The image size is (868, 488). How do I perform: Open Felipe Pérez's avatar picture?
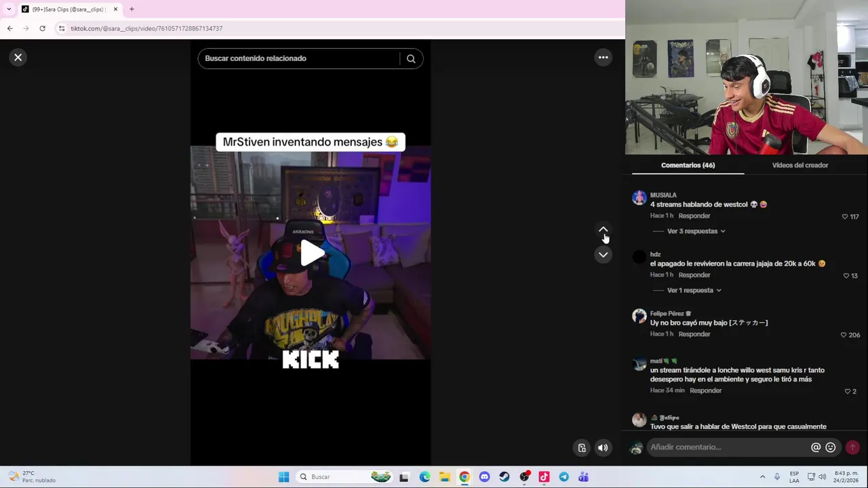tap(639, 317)
